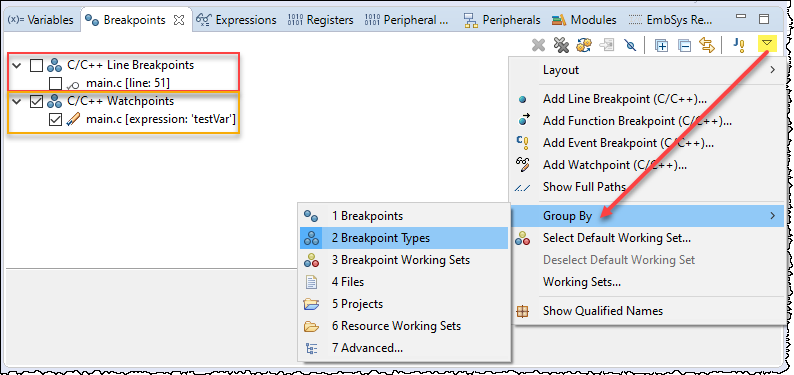794x375 pixels.
Task: Select the Breakpoints tab
Action: pos(126,20)
